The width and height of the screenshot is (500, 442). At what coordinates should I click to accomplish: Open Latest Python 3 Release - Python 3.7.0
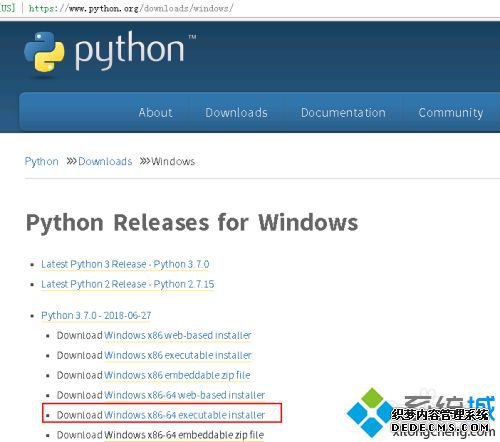click(x=125, y=264)
